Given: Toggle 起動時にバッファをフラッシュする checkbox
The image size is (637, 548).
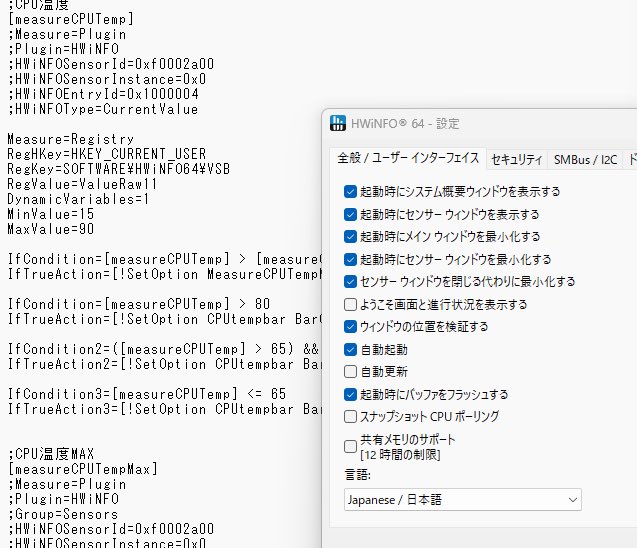Looking at the screenshot, I should point(350,394).
